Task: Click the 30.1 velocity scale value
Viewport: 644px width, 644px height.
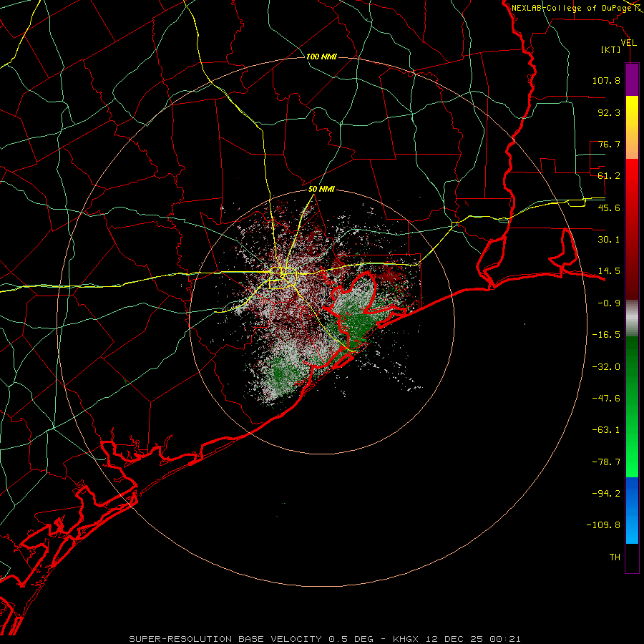Action: click(x=609, y=240)
